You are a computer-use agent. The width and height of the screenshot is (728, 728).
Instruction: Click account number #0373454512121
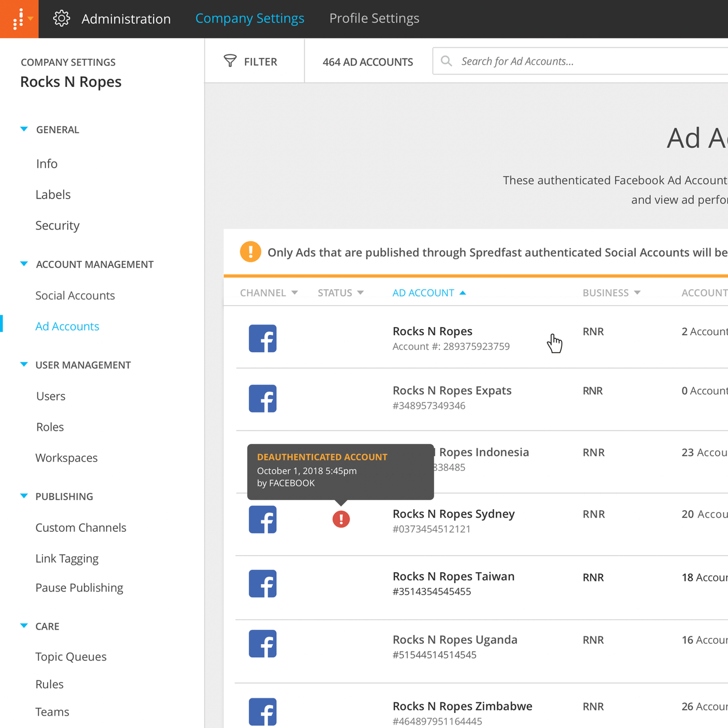(x=432, y=529)
